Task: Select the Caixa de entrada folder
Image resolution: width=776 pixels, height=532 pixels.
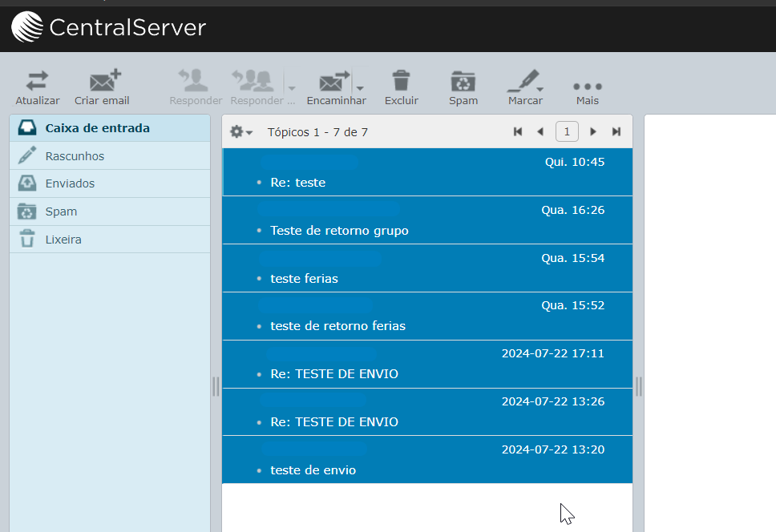Action: click(97, 128)
